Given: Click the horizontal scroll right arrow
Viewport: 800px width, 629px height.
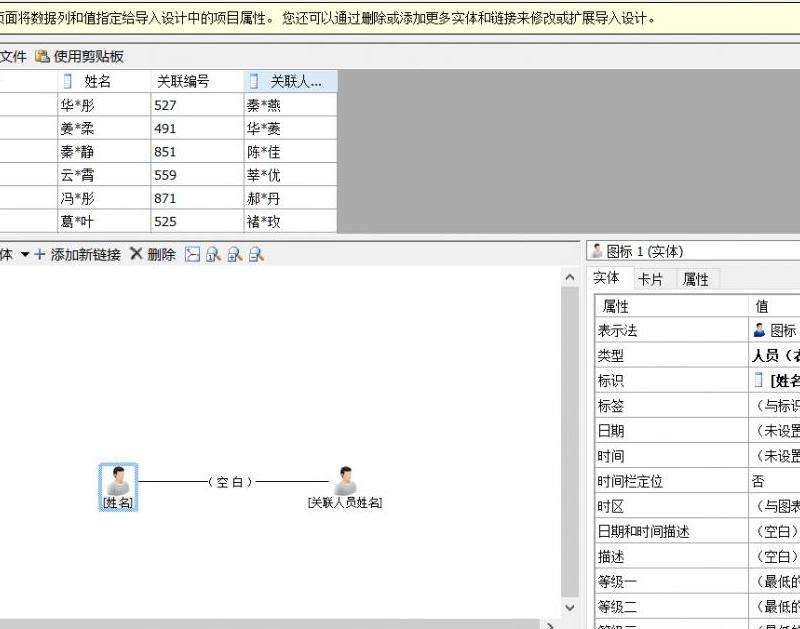Looking at the screenshot, I should point(550,625).
